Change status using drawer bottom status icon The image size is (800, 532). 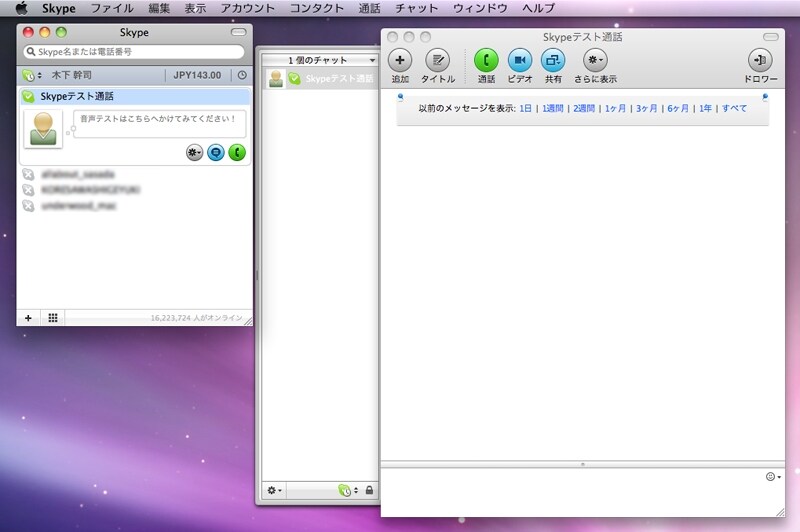pos(348,490)
